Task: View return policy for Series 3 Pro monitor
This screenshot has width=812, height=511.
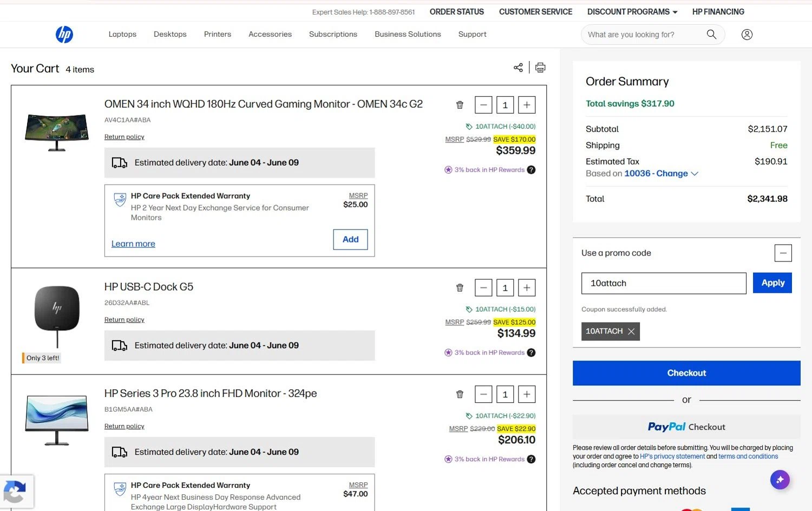Action: tap(125, 427)
